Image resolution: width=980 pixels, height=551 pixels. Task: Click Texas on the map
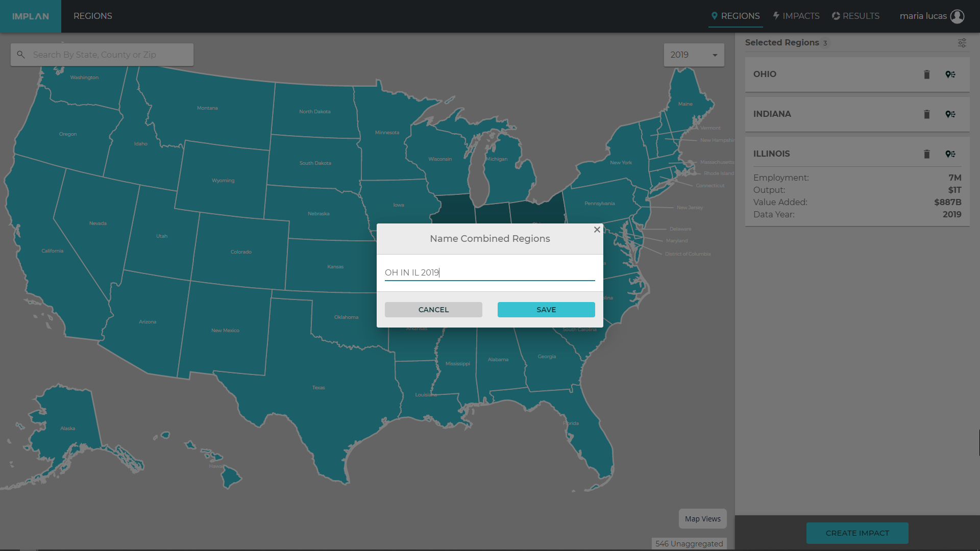(318, 388)
